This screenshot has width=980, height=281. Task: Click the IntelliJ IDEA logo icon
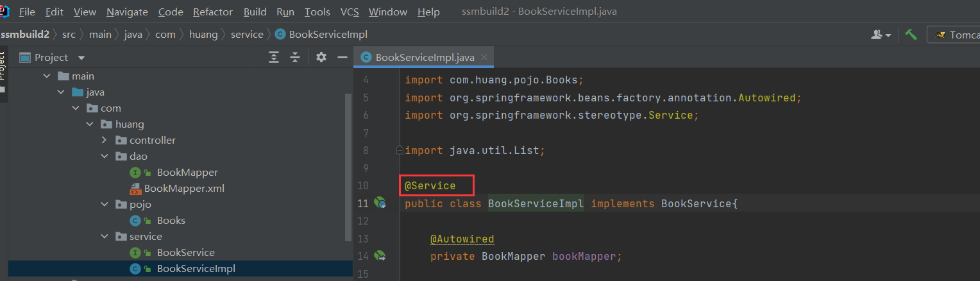4,11
